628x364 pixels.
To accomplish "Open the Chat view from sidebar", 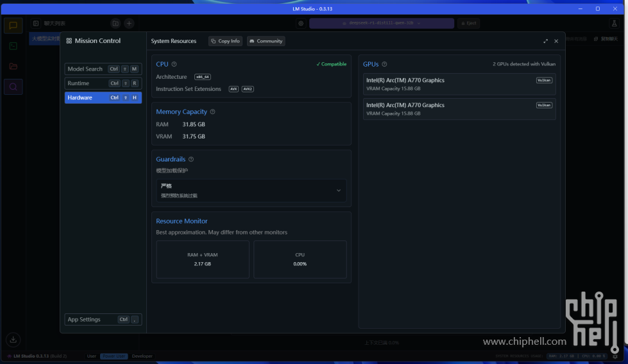I will (x=13, y=26).
